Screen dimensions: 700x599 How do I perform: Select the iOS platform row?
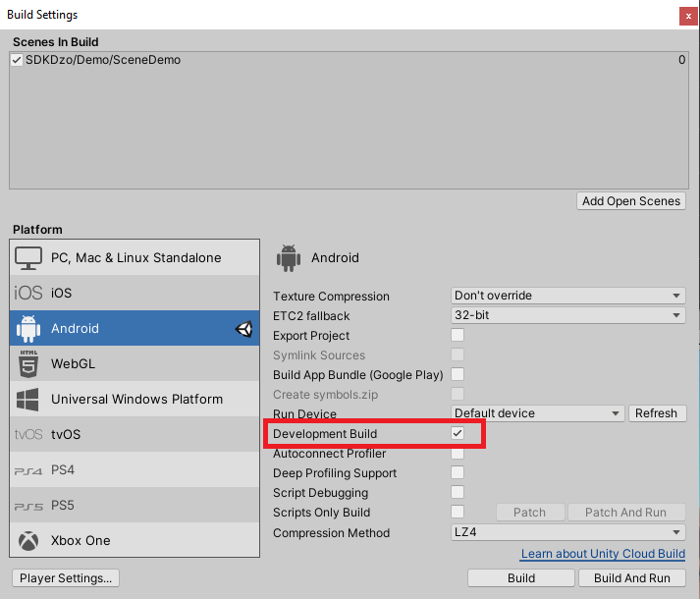[135, 293]
